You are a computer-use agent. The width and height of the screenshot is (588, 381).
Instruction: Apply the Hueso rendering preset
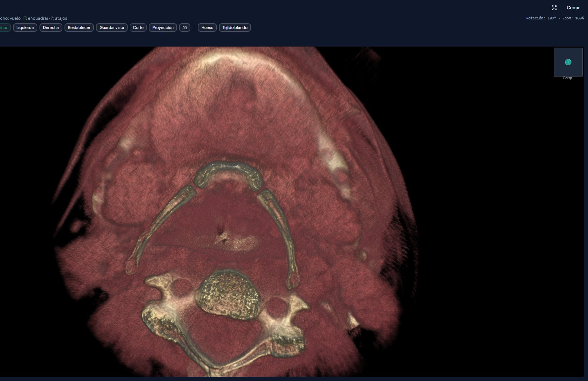coord(207,28)
